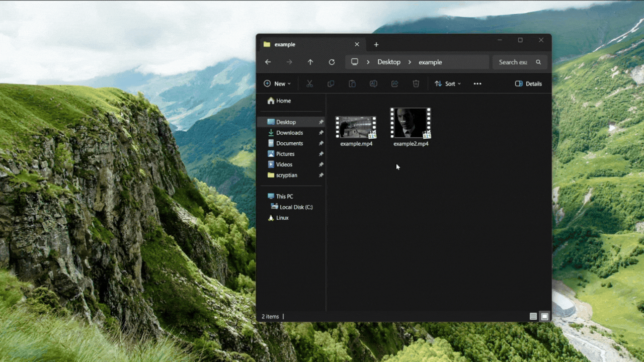Viewport: 644px width, 362px height.
Task: Expand chevron before Desktop in address bar
Action: 368,62
